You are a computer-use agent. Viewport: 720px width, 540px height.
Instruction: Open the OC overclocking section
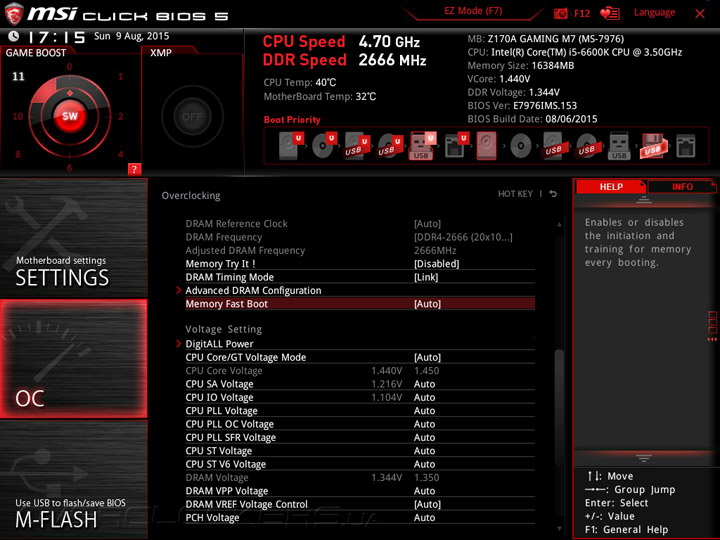(73, 359)
